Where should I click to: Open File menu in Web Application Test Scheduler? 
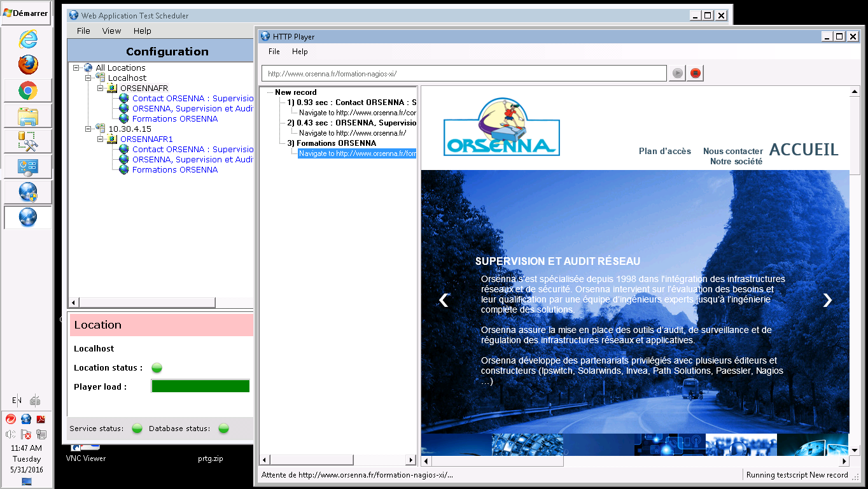coord(83,31)
